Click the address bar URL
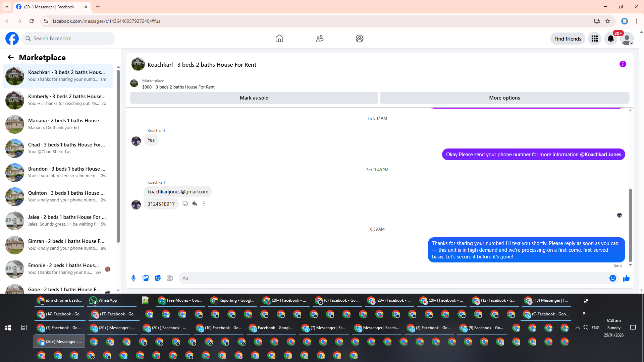 [x=106, y=21]
